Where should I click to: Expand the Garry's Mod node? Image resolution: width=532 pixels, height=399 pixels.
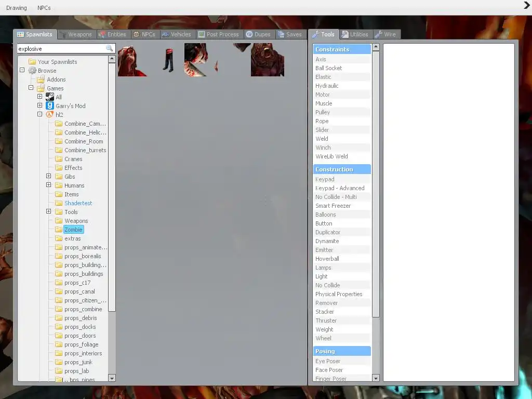point(39,105)
